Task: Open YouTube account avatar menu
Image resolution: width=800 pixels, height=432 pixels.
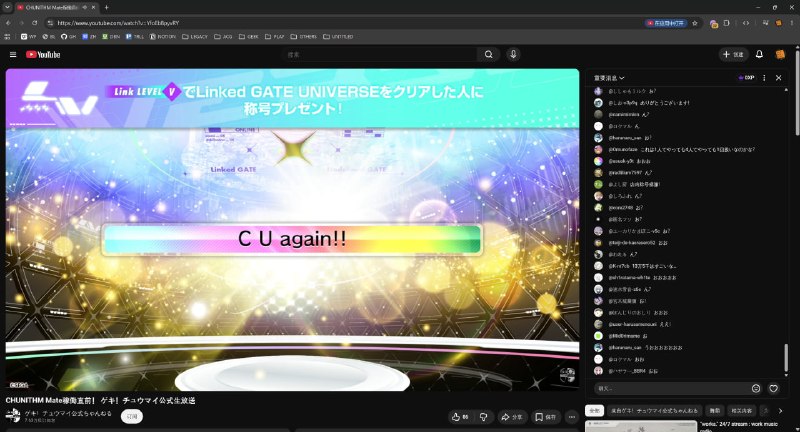Action: (x=780, y=54)
